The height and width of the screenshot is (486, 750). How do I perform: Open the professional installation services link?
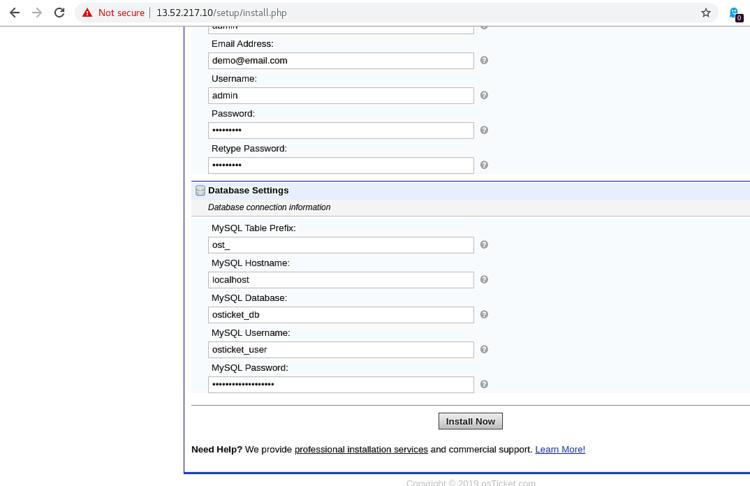click(x=361, y=450)
